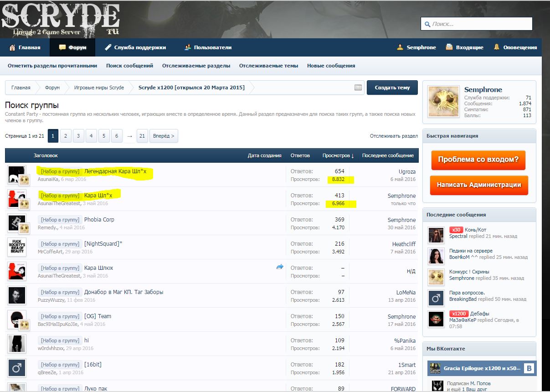Click the magnifier icon in the search box
The height and width of the screenshot is (392, 550).
427,24
